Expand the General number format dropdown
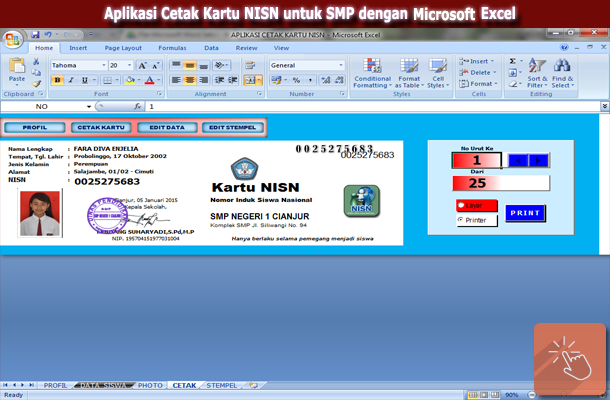610x400 pixels. [341, 65]
